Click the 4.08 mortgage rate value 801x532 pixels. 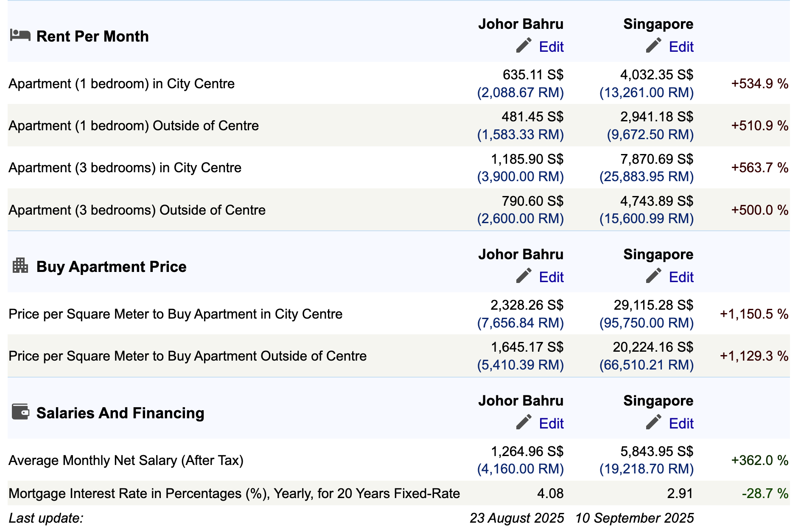(550, 493)
